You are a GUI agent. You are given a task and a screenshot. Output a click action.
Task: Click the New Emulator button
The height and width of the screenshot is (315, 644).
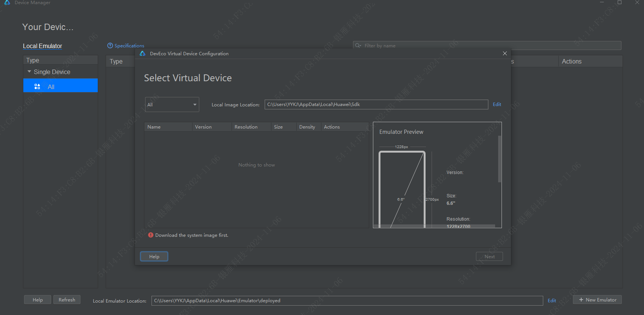[x=597, y=300]
